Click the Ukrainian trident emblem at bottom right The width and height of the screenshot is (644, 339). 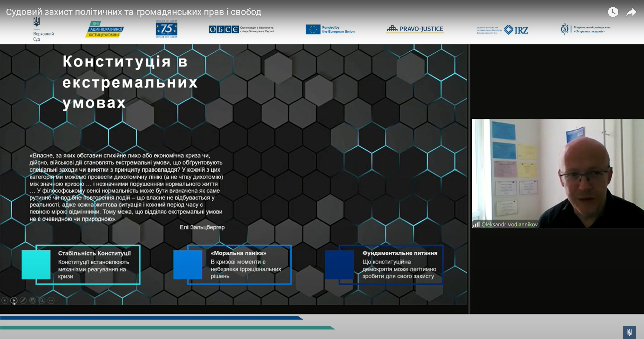click(629, 332)
